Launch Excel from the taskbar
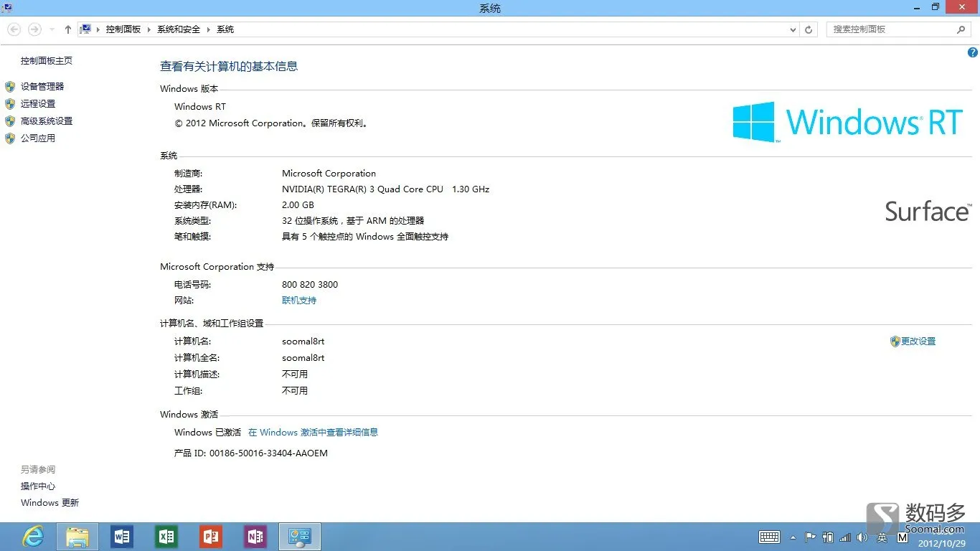Image resolution: width=980 pixels, height=551 pixels. (166, 536)
